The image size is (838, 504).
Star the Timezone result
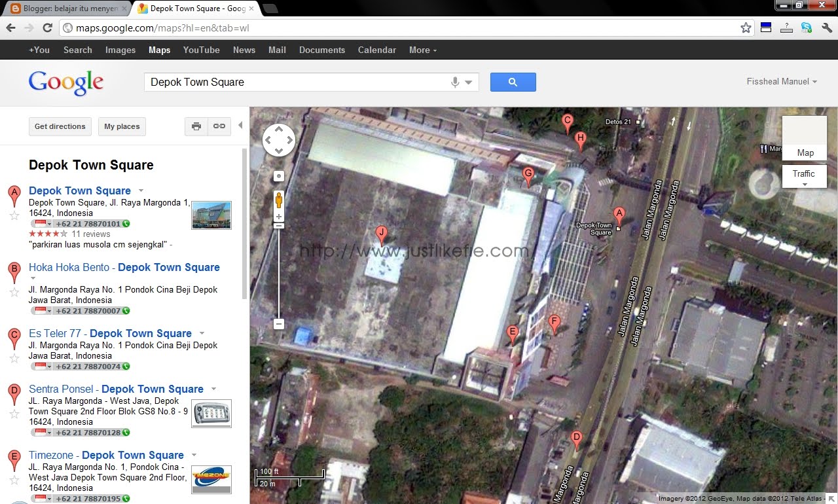(14, 480)
